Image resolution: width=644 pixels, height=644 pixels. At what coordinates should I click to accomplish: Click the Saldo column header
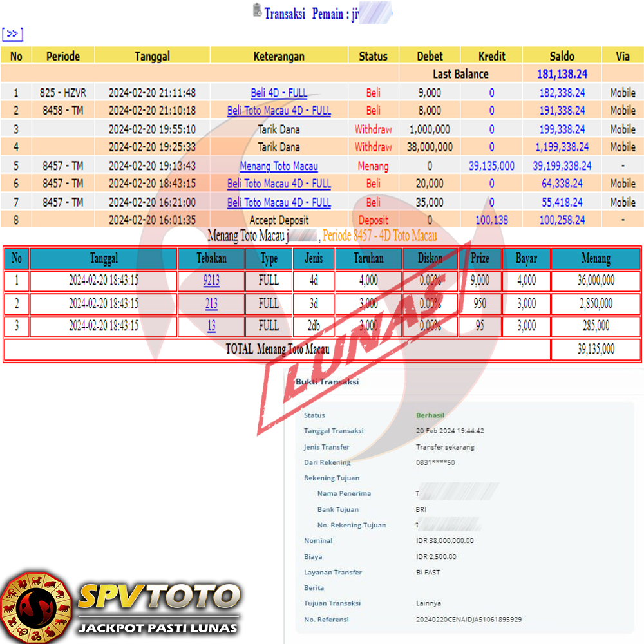[x=562, y=56]
